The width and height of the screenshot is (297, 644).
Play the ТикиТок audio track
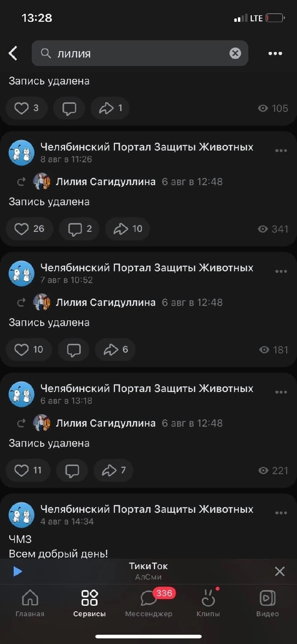[x=18, y=571]
